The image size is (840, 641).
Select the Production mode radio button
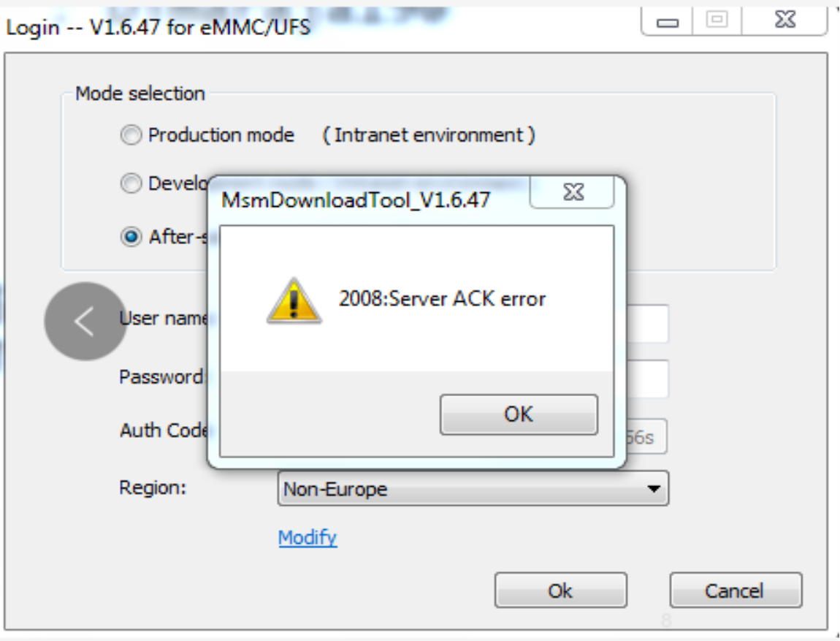pos(131,136)
